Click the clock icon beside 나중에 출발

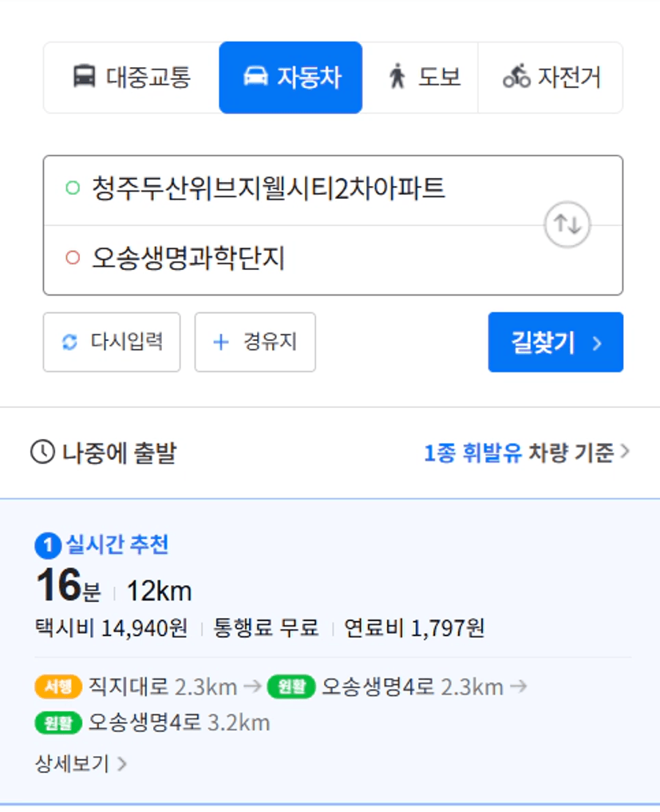42,452
